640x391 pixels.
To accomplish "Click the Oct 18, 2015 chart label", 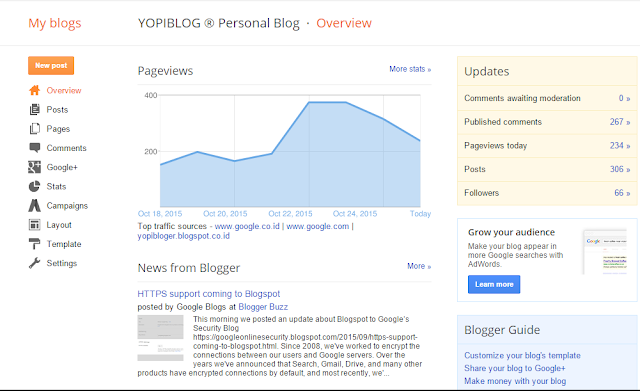I will 160,214.
